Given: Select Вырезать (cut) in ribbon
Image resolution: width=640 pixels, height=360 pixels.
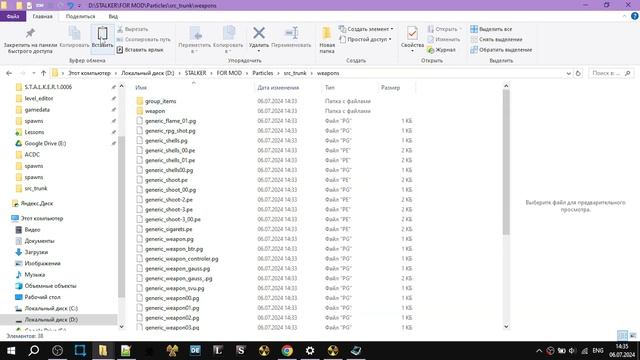Looking at the screenshot, I should (x=132, y=29).
